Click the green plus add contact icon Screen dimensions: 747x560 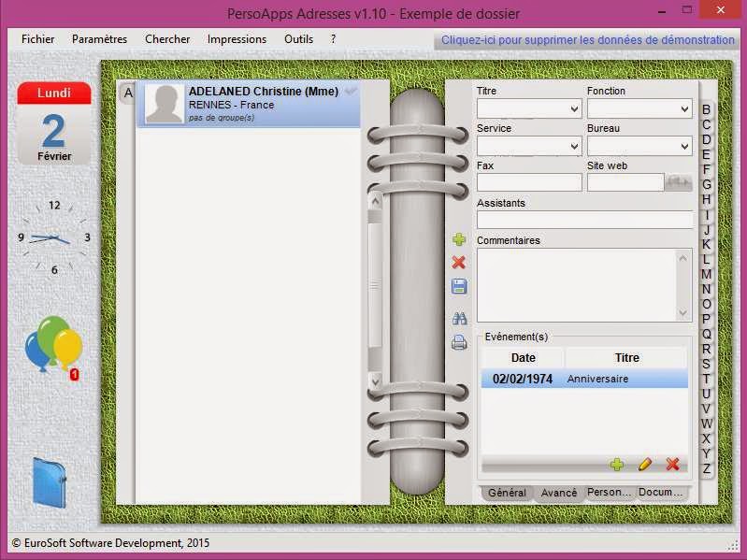(x=458, y=240)
